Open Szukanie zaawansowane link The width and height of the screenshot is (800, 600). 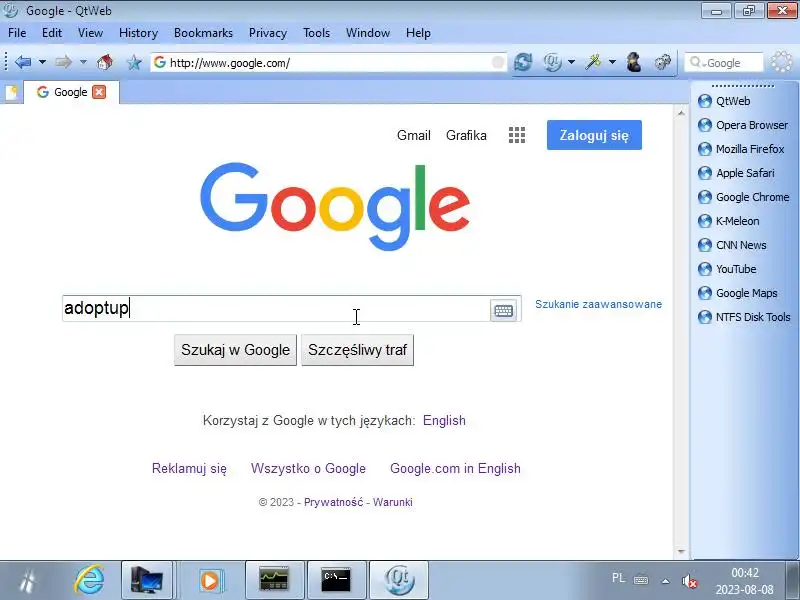598,304
